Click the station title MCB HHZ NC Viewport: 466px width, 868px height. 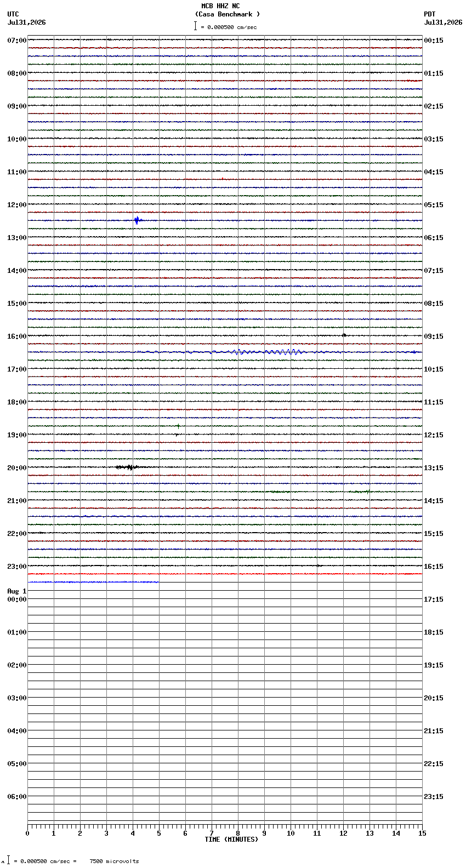coord(220,6)
